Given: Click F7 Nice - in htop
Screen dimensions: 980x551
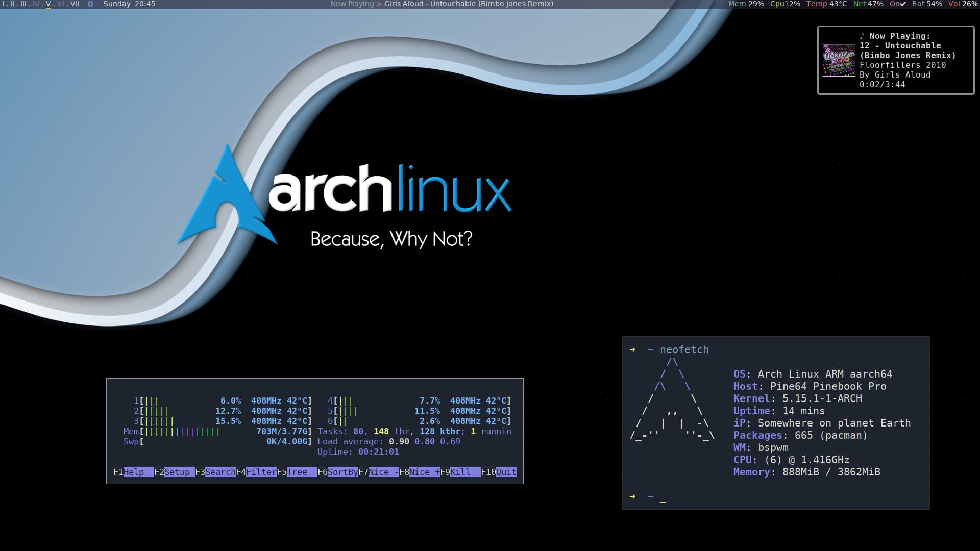Looking at the screenshot, I should [x=378, y=472].
